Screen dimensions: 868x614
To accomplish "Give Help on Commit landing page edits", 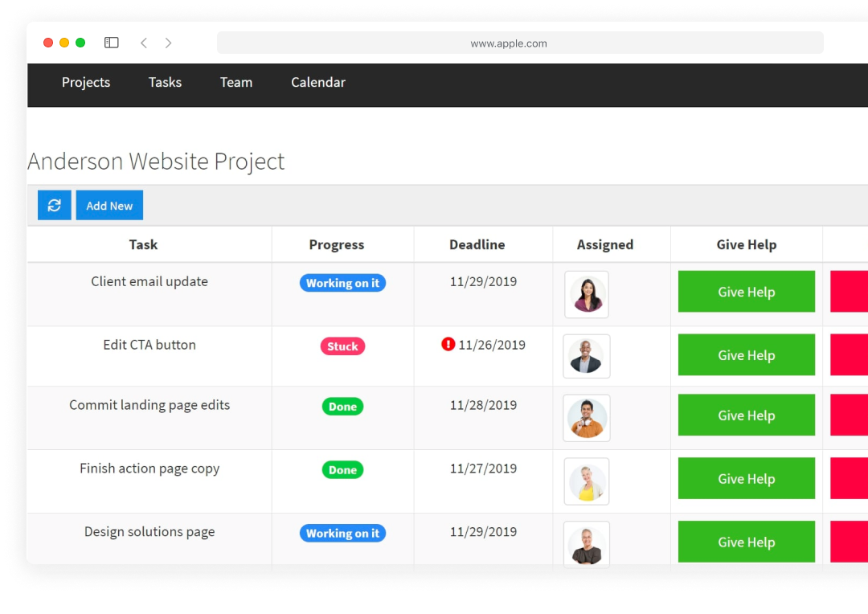I will tap(746, 415).
